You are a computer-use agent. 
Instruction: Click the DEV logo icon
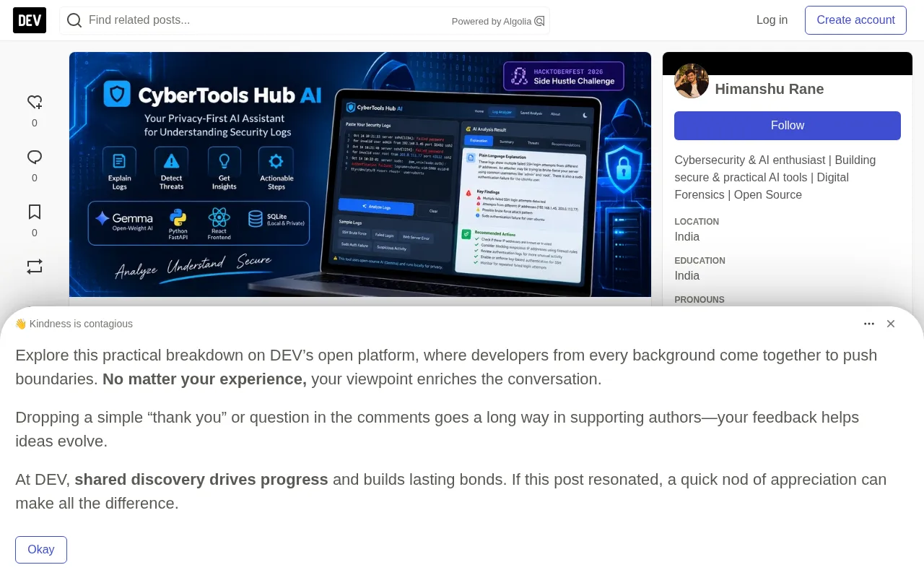[30, 20]
